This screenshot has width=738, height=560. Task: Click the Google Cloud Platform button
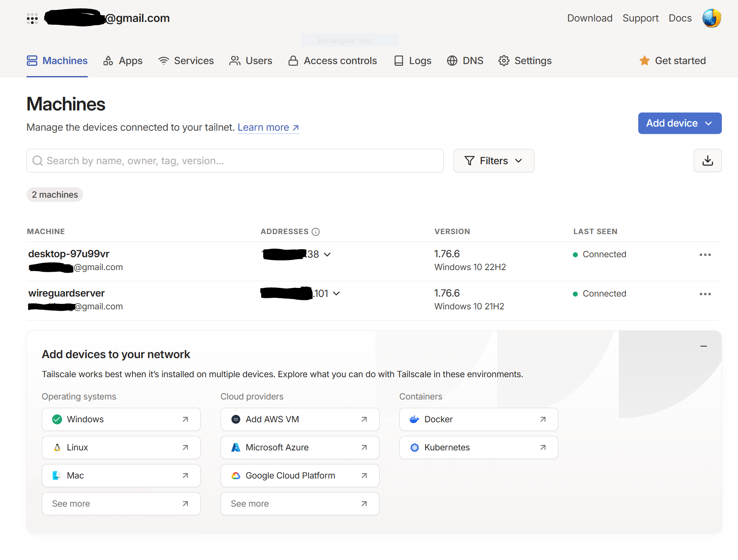tap(300, 476)
